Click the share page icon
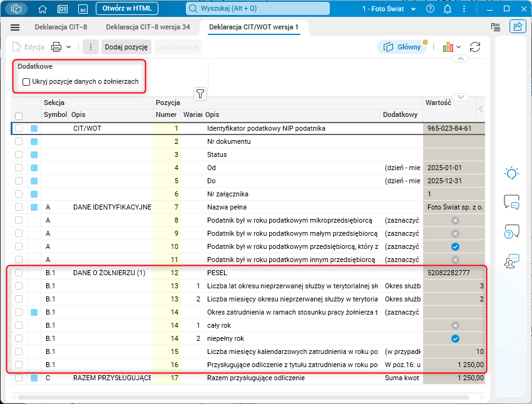 pyautogui.click(x=518, y=26)
